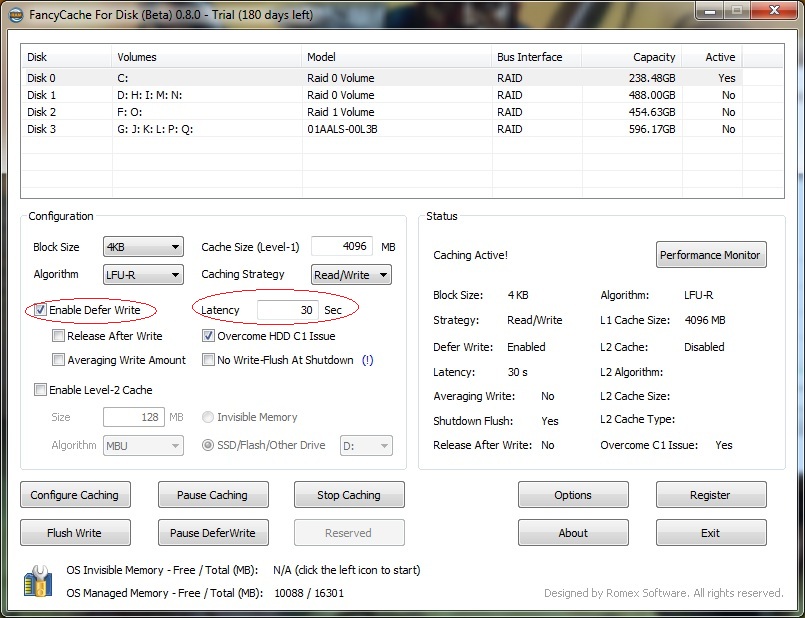Click the Cache Size Level-1 field
Viewport: 805px width, 618px height.
pyautogui.click(x=342, y=246)
